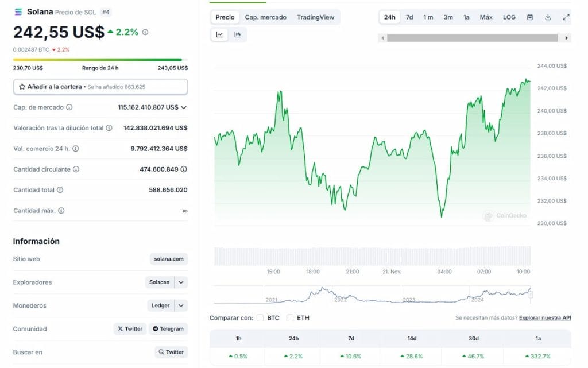Select 24h time range
Screen dimensions: 588x368
390,17
